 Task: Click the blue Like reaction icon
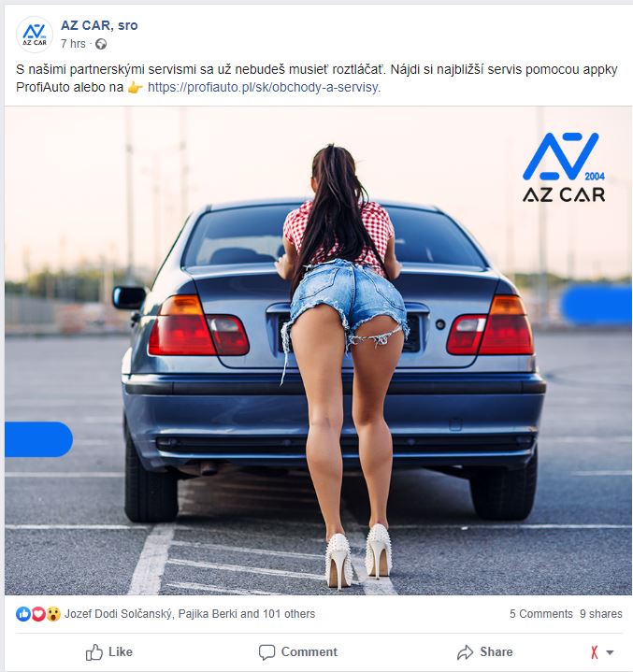click(x=23, y=614)
